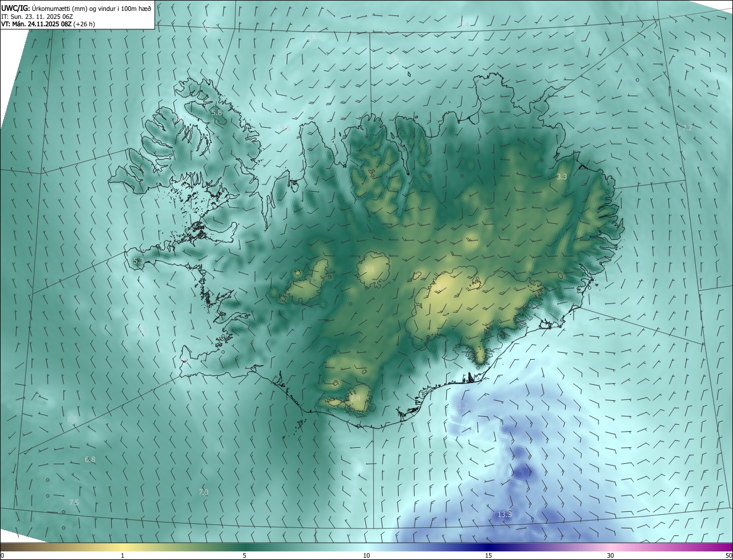Click the 7.2 value on the map
The width and height of the screenshot is (733, 560).
[688, 128]
